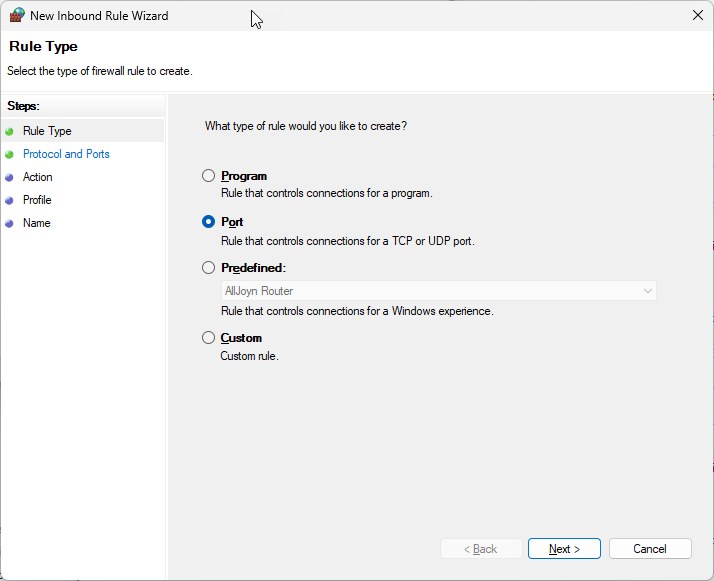The image size is (714, 581).
Task: Click purple bullet beside Profile step
Action: (x=9, y=201)
